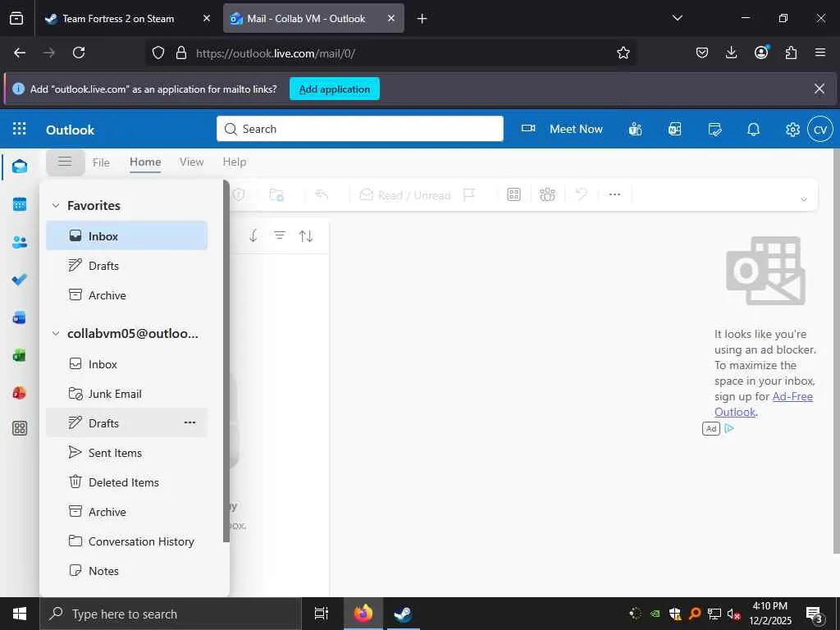Launch Word from the left app rail

point(20,317)
